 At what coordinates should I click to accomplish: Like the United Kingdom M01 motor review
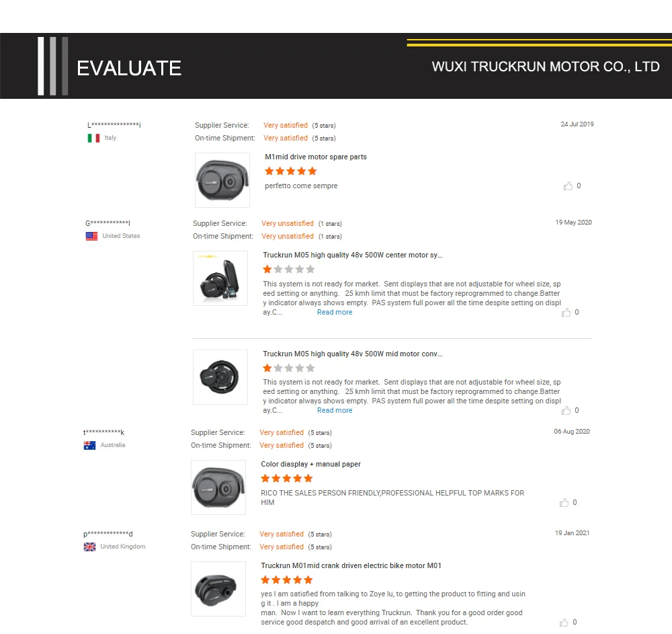click(564, 623)
